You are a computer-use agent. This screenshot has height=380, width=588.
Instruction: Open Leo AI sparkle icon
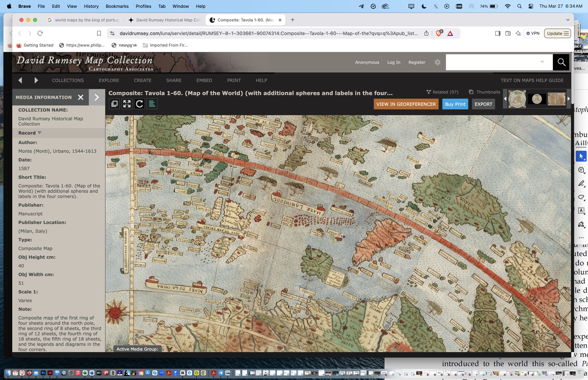518,33
